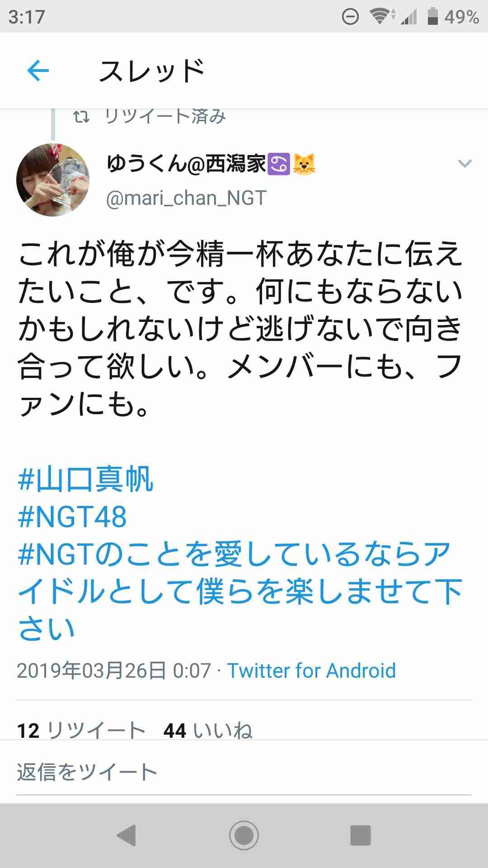View the 12 リツイート list

tap(81, 730)
